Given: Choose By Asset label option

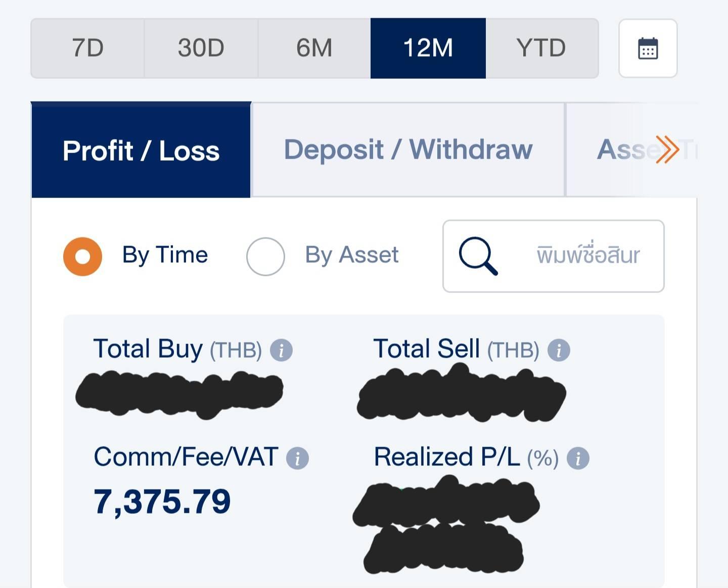Looking at the screenshot, I should click(x=352, y=255).
